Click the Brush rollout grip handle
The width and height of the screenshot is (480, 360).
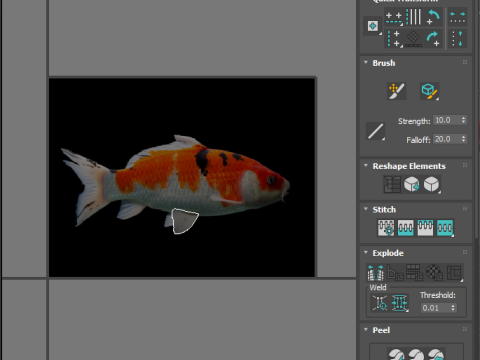pos(465,62)
